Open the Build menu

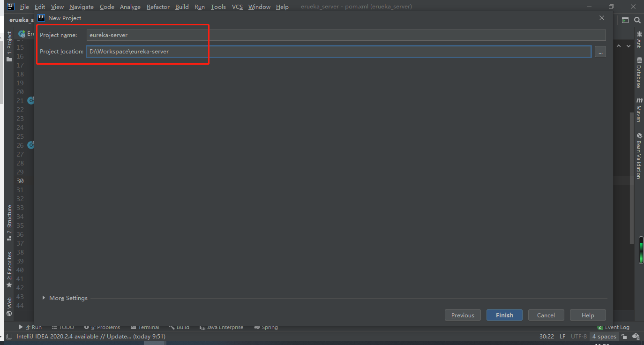click(182, 7)
